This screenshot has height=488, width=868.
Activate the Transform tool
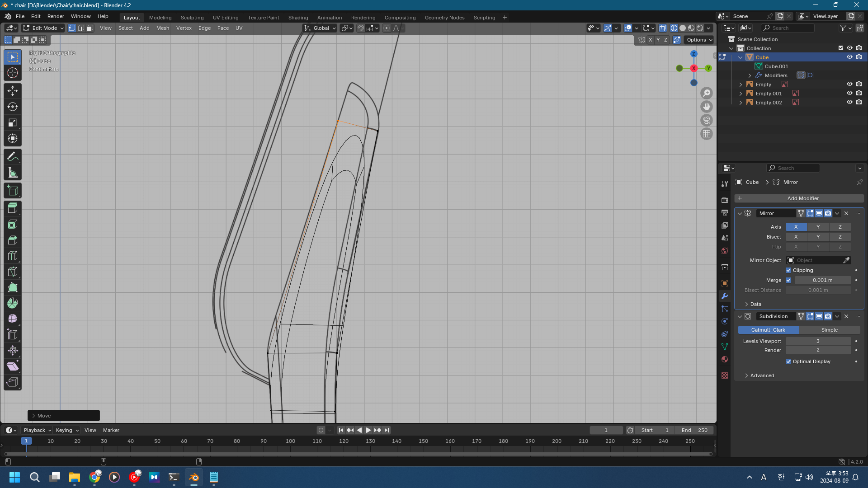(13, 138)
